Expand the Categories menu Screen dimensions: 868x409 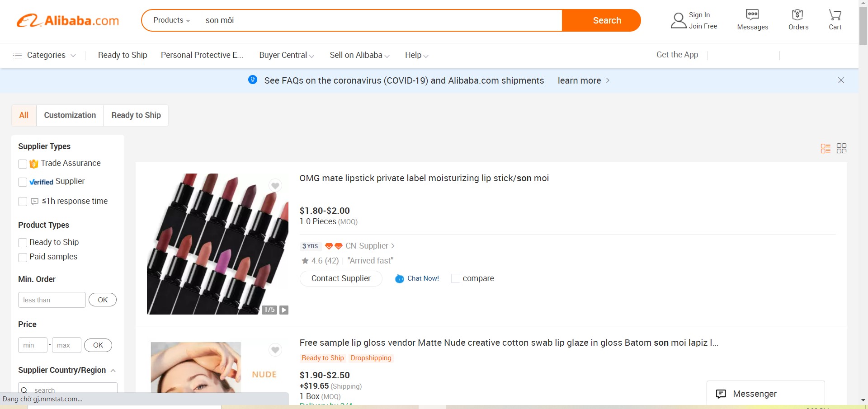coord(44,55)
